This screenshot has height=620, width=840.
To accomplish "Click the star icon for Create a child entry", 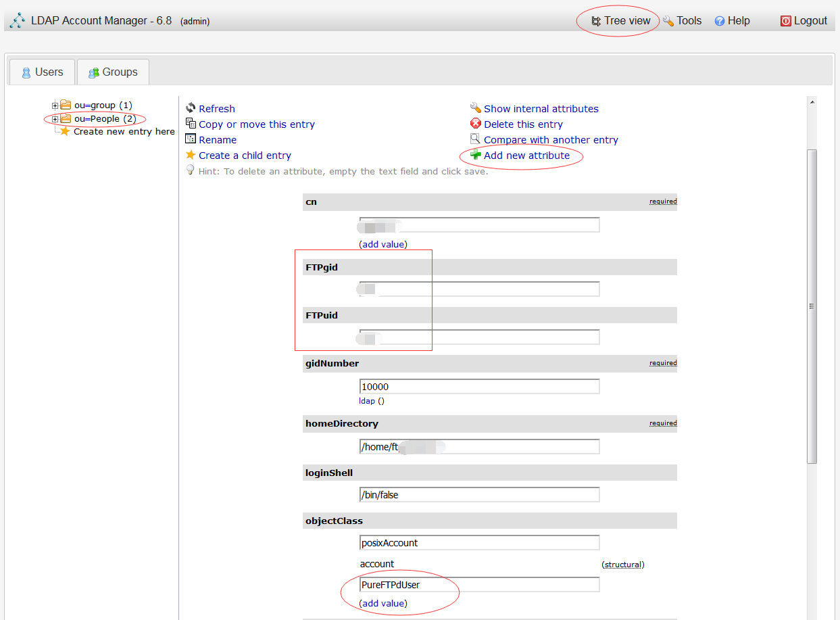I will (x=191, y=155).
